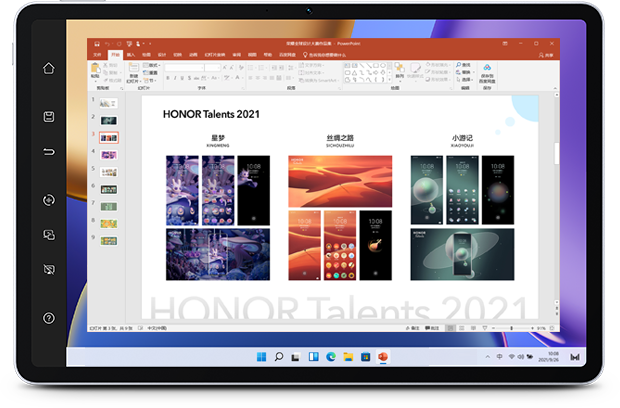Select the rectangle shape in gallery
The image size is (620, 408).
pos(376,66)
